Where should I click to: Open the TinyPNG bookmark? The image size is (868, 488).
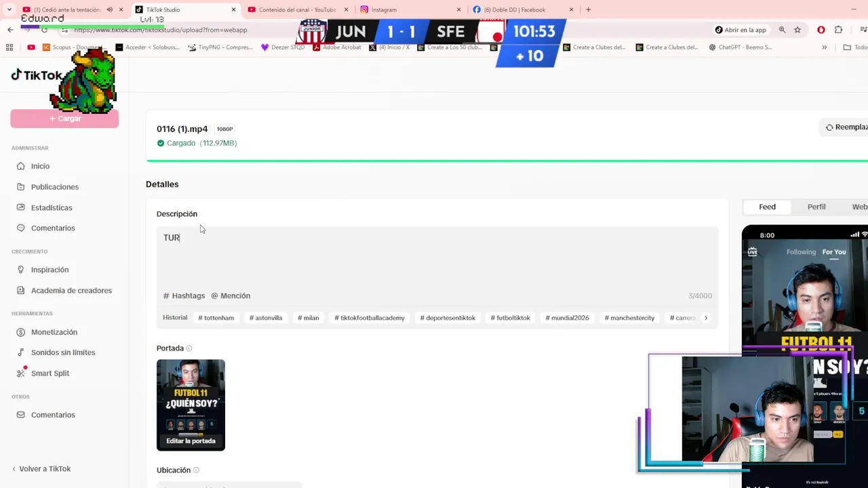pyautogui.click(x=220, y=47)
